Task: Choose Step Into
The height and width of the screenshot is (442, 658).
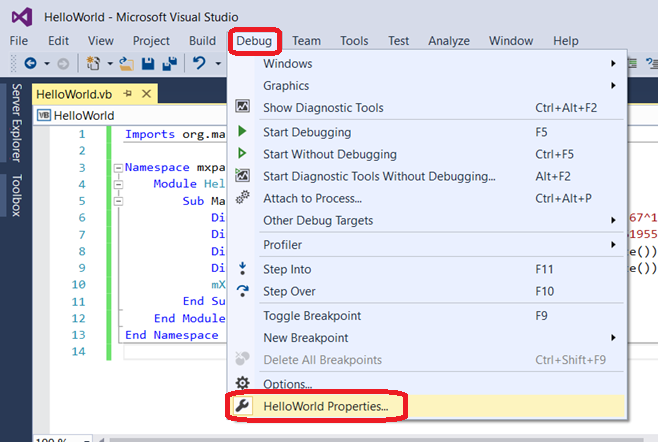Action: pos(427,269)
